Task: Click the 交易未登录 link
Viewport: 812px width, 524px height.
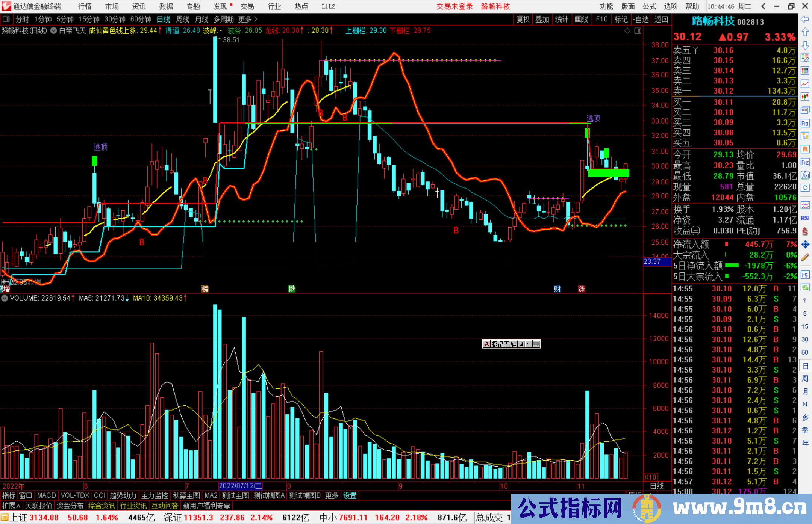Action: (454, 6)
